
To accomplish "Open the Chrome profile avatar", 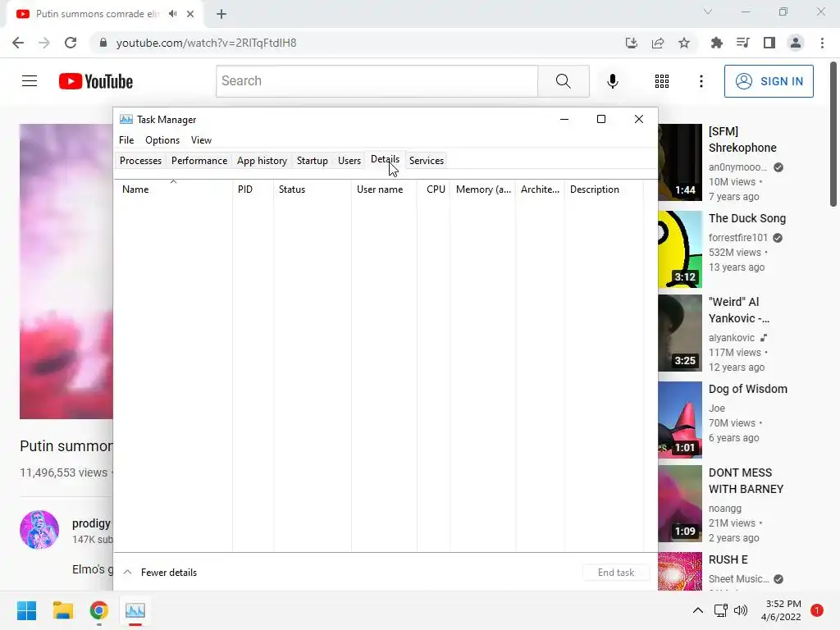I will coord(796,43).
